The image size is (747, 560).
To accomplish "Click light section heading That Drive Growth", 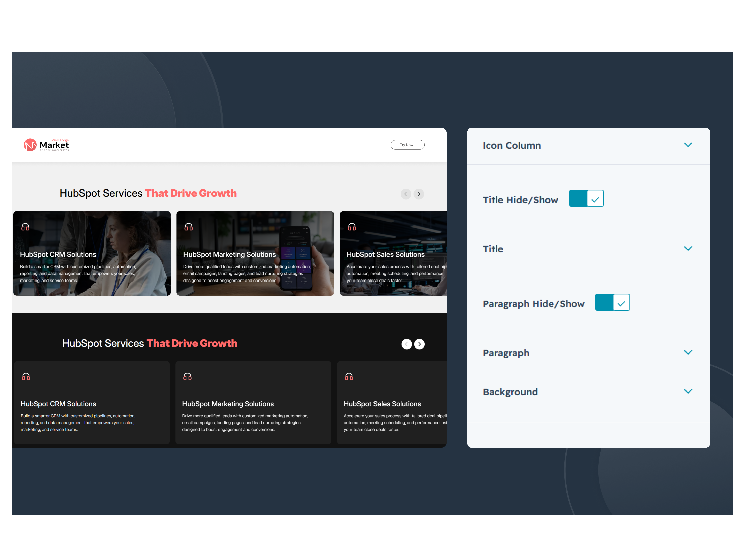I will (191, 193).
